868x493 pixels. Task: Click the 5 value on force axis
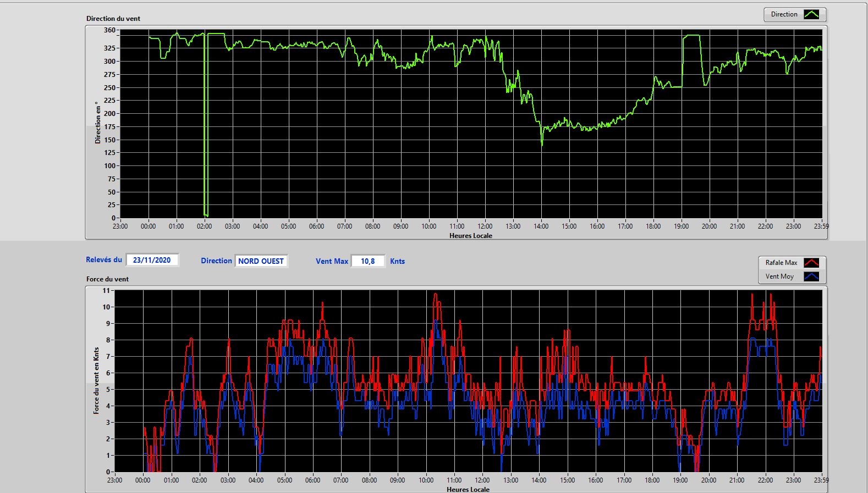108,390
